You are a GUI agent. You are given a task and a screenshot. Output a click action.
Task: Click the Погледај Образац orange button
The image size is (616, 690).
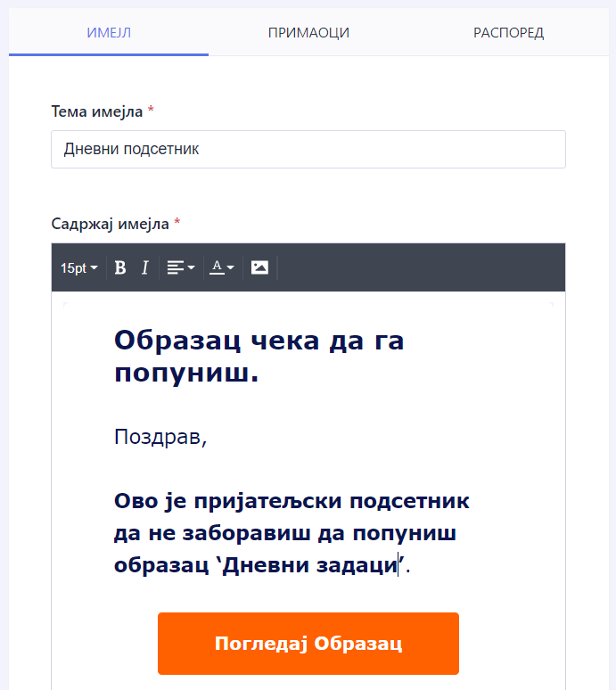pos(308,644)
